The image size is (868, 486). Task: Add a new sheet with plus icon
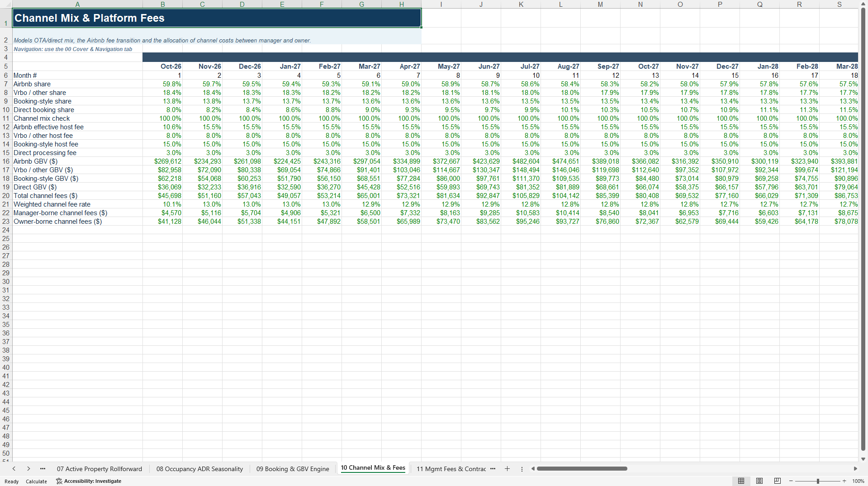tap(507, 469)
